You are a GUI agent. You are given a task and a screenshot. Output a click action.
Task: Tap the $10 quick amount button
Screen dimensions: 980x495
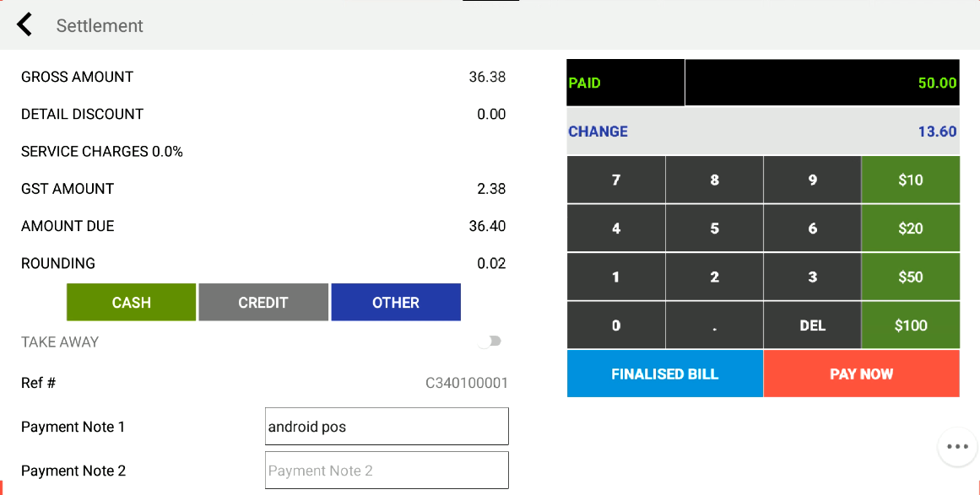[x=910, y=180]
